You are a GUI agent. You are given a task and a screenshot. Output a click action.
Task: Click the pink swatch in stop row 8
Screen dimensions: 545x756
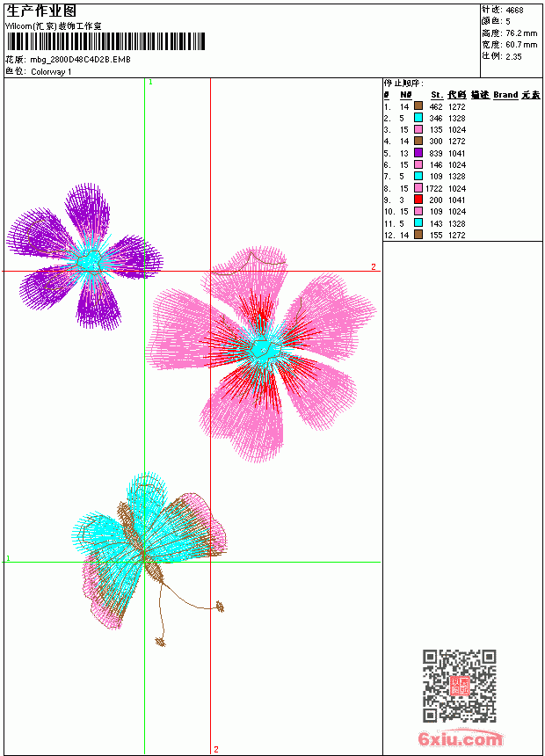coord(418,188)
